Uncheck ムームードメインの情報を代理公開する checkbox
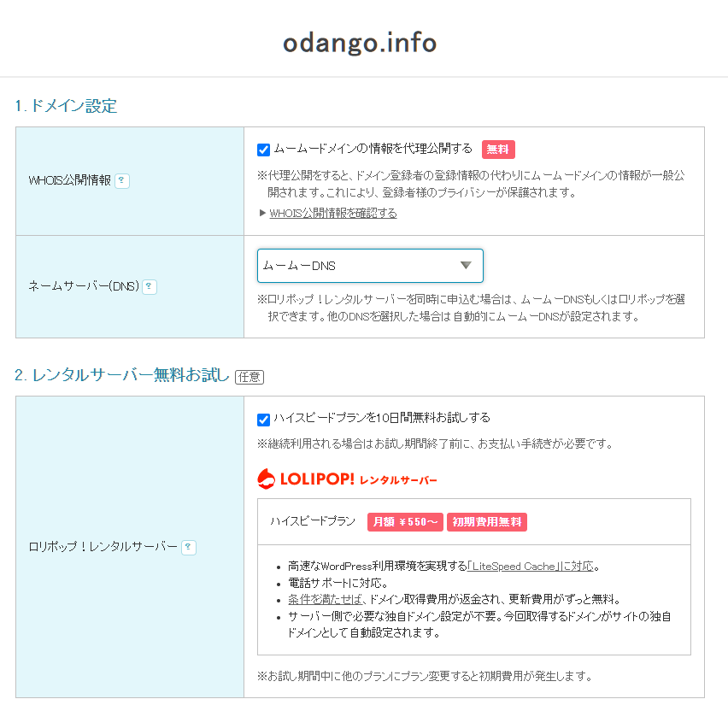 (264, 150)
